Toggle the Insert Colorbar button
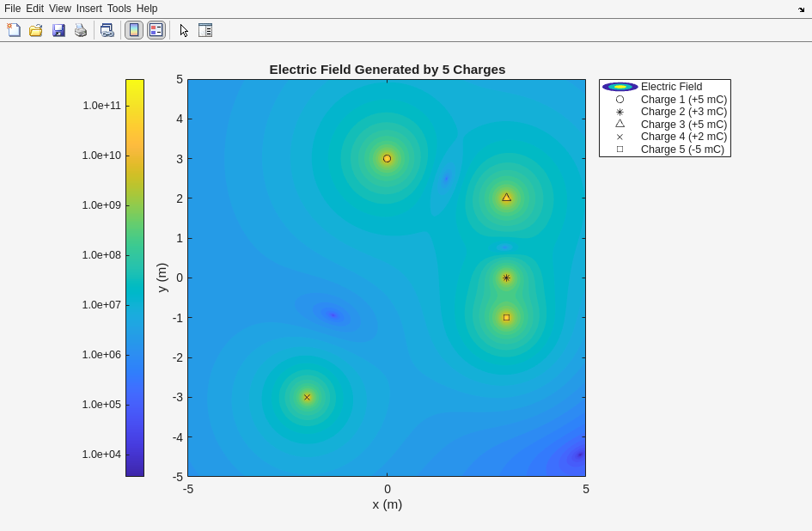 tap(134, 30)
